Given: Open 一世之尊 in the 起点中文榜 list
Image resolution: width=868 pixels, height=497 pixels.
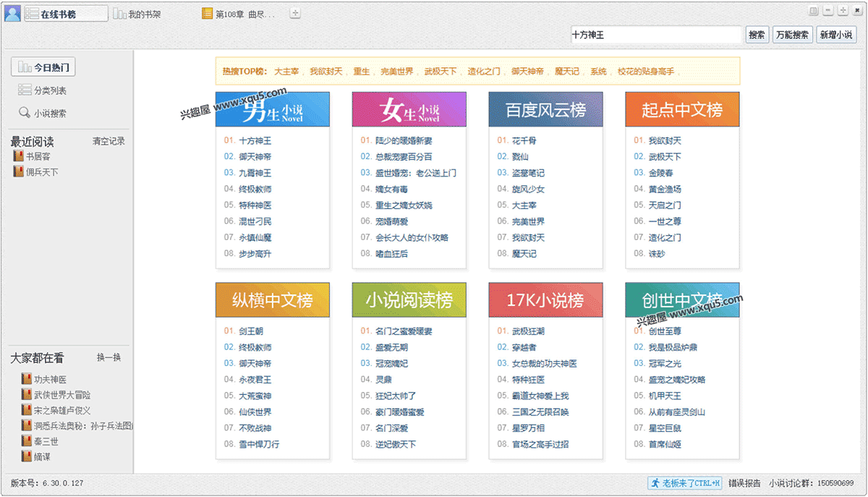Looking at the screenshot, I should (665, 221).
